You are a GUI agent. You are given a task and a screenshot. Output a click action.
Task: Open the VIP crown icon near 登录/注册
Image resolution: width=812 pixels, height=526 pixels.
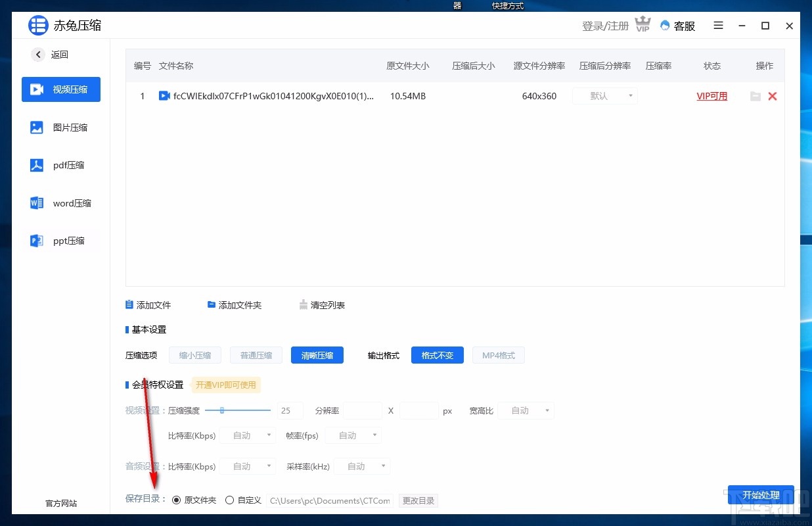642,24
